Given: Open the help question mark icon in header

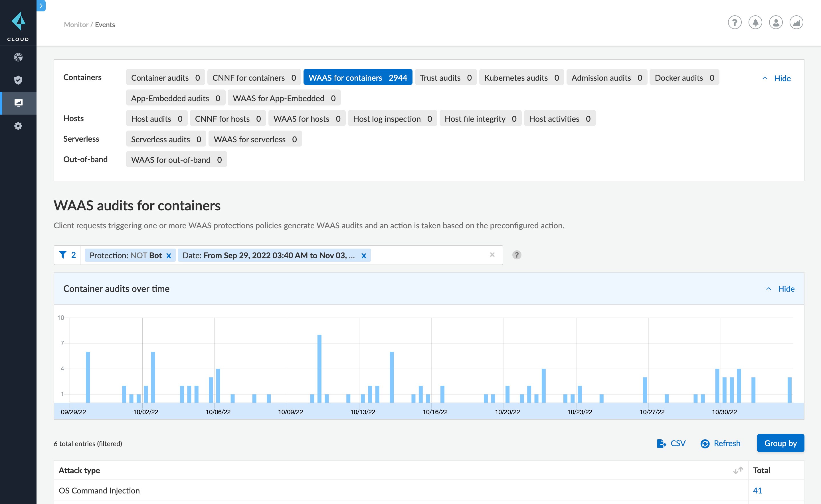Looking at the screenshot, I should (734, 23).
